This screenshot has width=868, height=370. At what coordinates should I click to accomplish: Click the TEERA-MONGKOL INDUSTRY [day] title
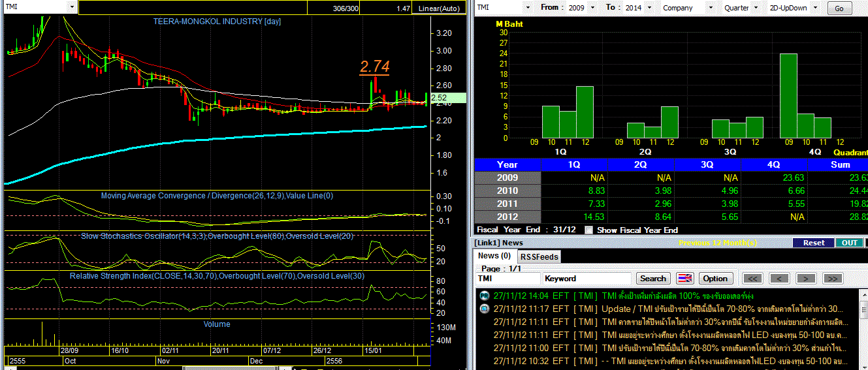(x=217, y=22)
